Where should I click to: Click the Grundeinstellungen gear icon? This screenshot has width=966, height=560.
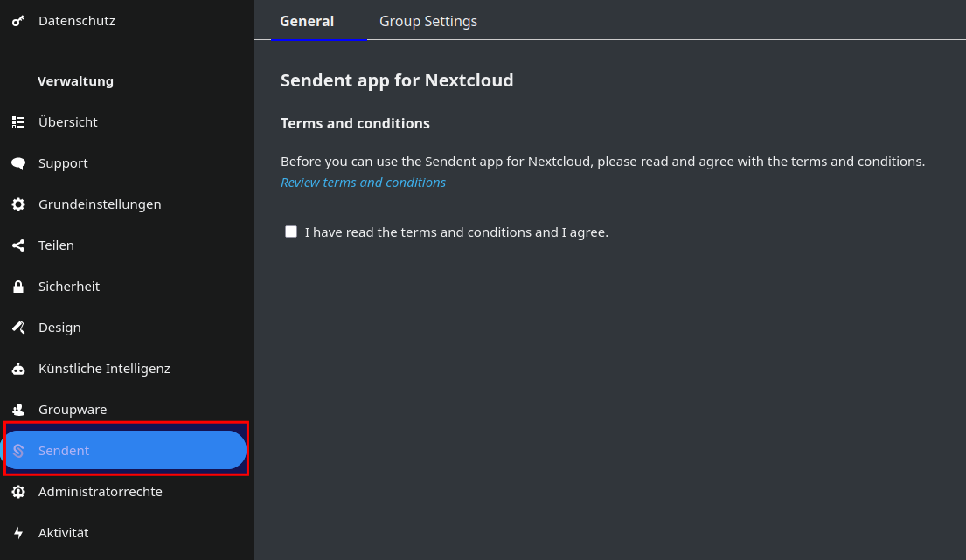(18, 204)
